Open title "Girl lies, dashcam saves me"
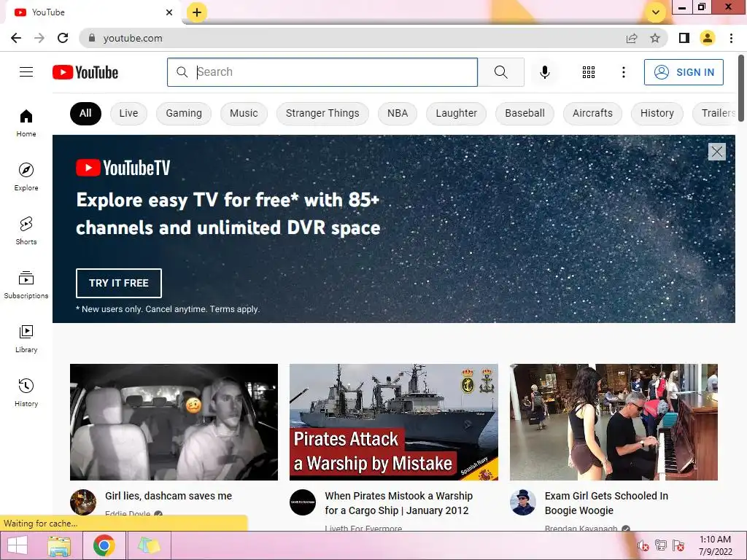 [x=169, y=496]
